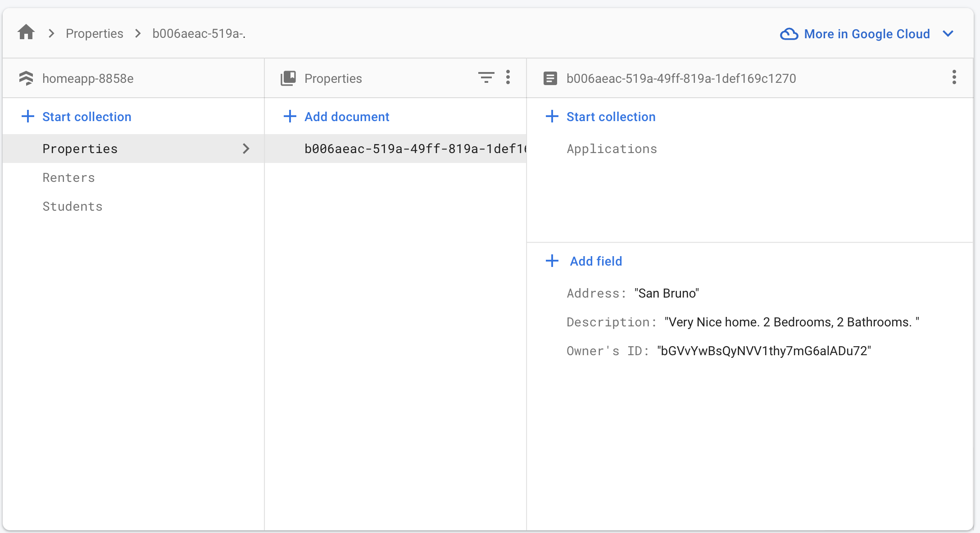Click Start collection in root panel

click(77, 117)
